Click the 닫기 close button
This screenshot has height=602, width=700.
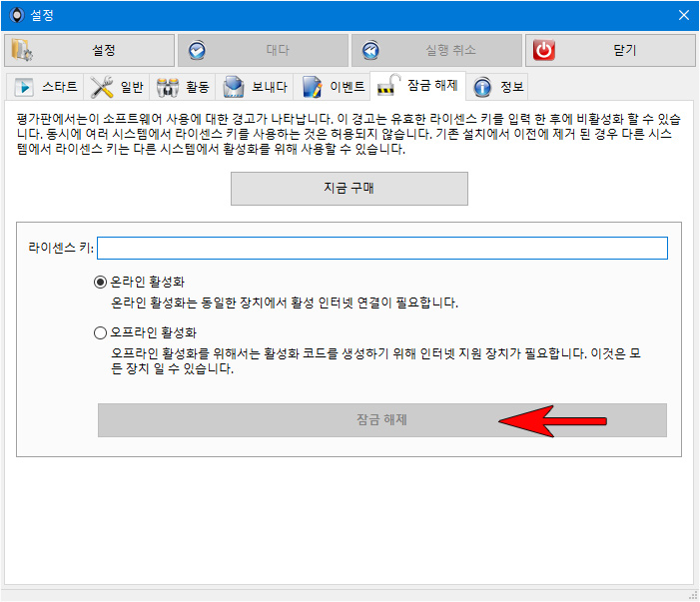tap(610, 51)
